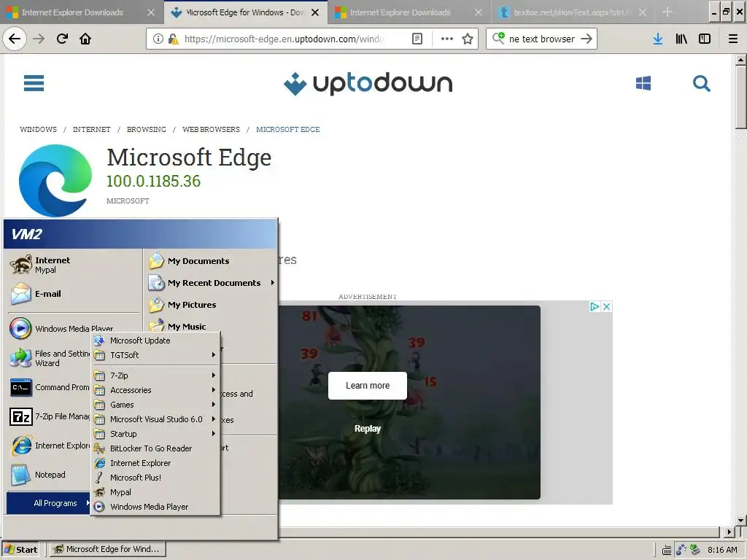Viewport: 747px width, 560px height.
Task: Open the library bookshelf icon
Action: tap(681, 39)
